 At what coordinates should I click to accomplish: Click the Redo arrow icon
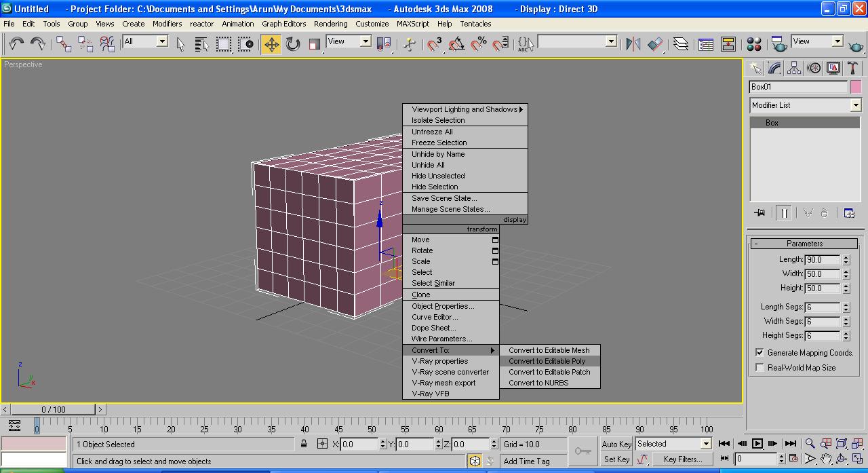[38, 44]
